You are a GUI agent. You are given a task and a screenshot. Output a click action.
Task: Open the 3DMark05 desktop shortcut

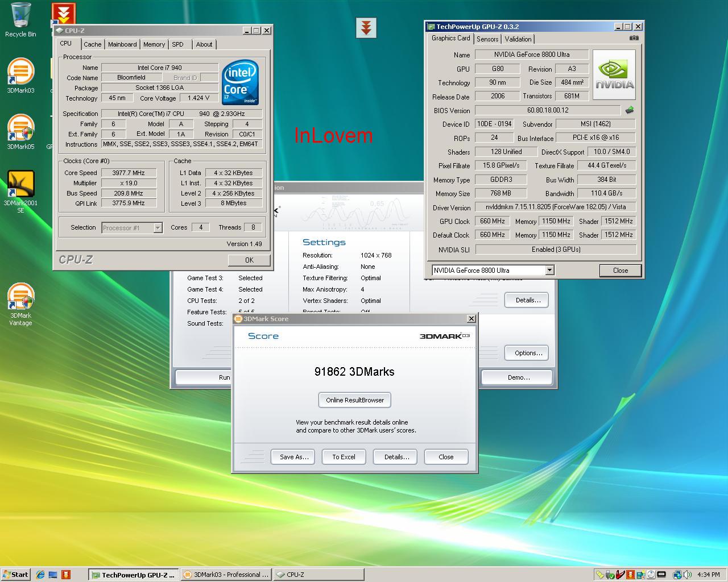pyautogui.click(x=20, y=132)
